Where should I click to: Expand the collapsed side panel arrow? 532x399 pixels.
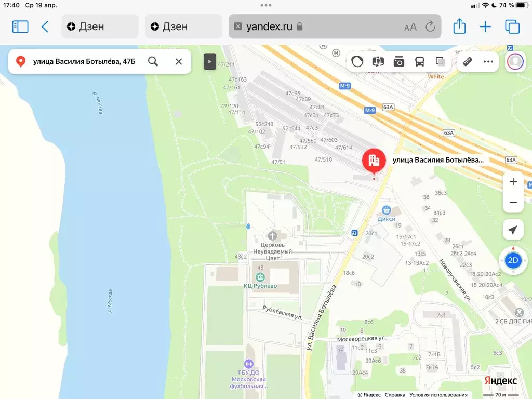click(x=209, y=61)
